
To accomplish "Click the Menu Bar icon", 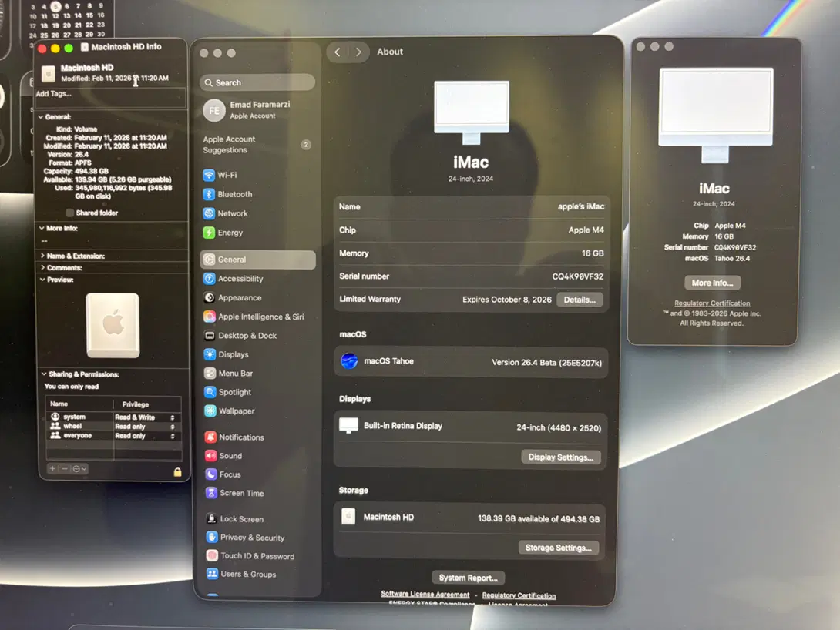I will coord(210,373).
